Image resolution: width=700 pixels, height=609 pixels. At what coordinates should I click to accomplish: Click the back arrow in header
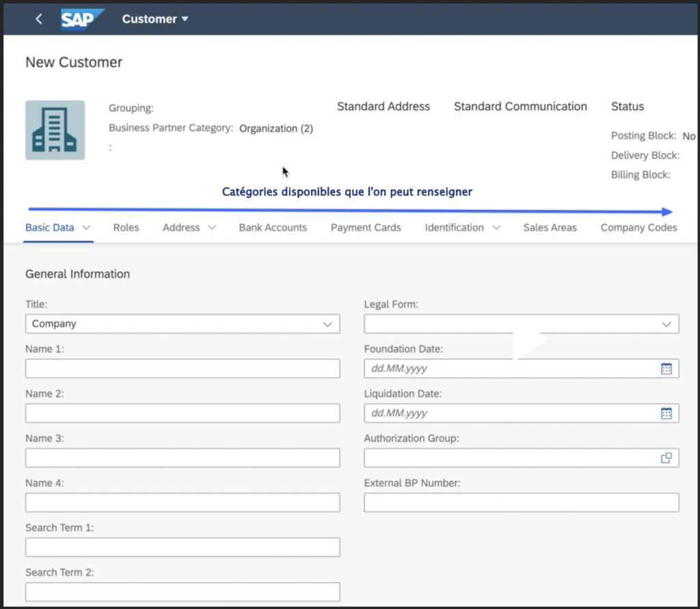pyautogui.click(x=38, y=19)
